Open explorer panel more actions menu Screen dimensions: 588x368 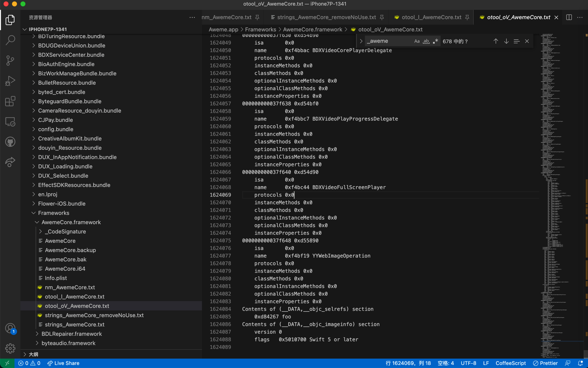click(x=192, y=17)
